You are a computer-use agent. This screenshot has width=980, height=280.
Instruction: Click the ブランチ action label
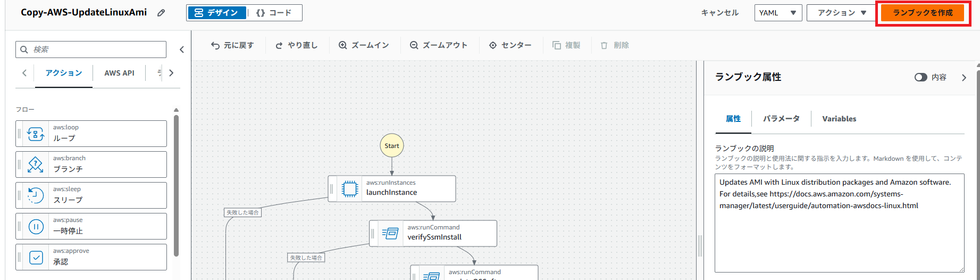click(x=68, y=169)
